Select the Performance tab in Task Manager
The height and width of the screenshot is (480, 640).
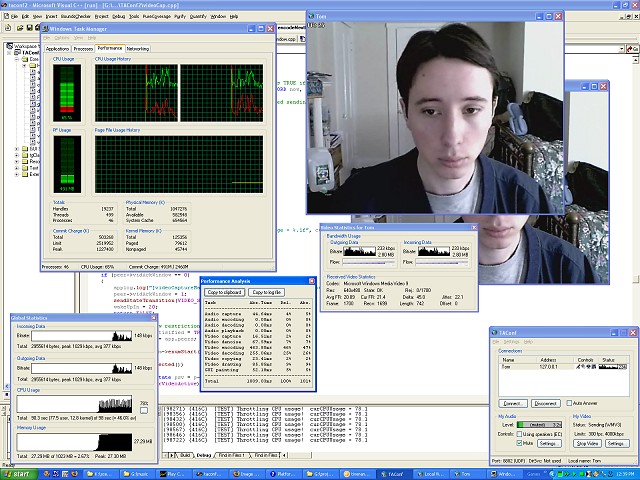pyautogui.click(x=110, y=48)
